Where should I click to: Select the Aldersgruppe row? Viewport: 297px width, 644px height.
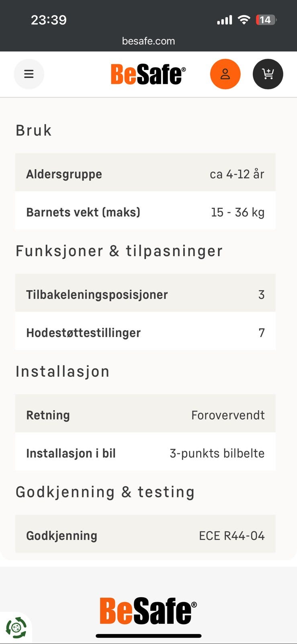click(x=145, y=174)
